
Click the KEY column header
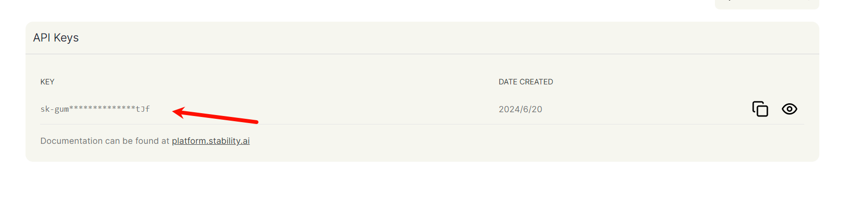47,82
